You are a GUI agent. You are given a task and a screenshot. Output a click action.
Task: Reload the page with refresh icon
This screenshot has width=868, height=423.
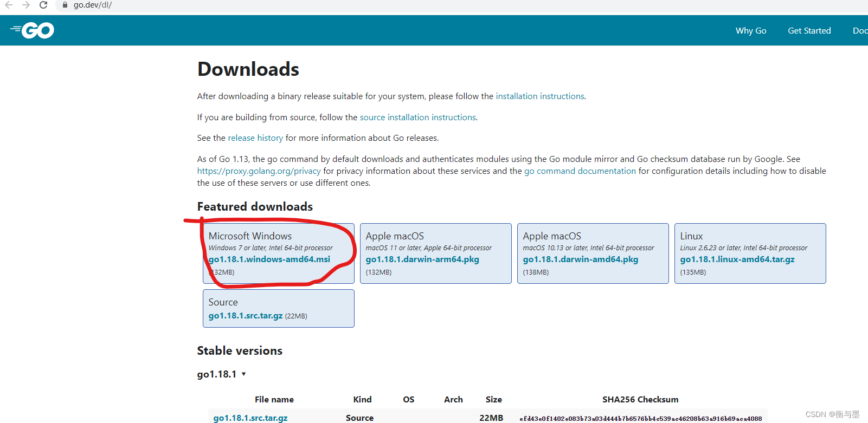point(43,5)
